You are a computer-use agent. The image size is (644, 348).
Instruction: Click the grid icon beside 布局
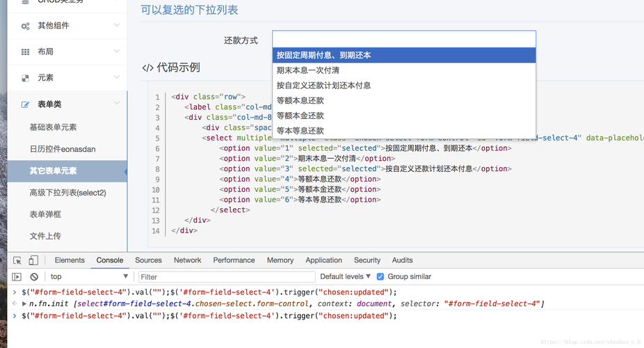click(25, 52)
